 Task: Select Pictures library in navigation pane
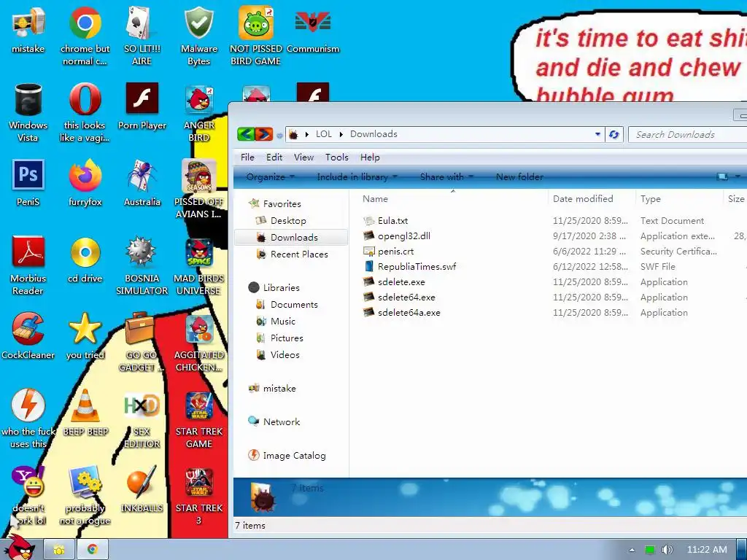[x=287, y=338]
